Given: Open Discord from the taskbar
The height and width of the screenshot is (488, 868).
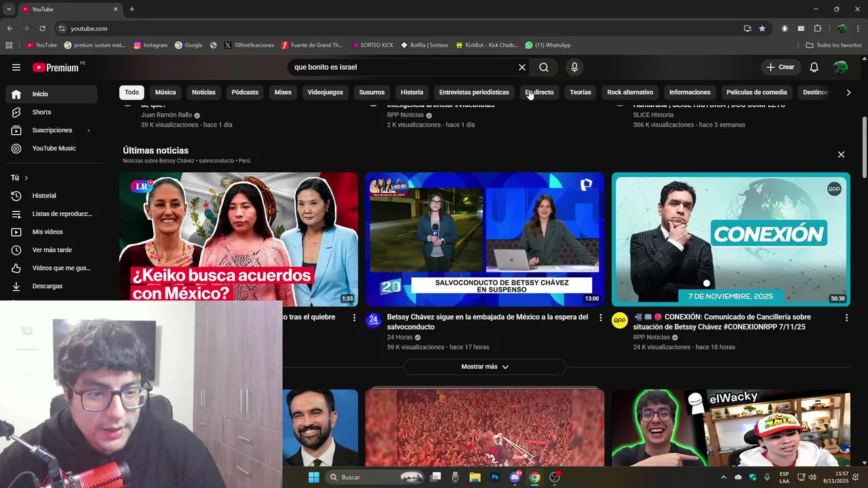Looking at the screenshot, I should [515, 477].
